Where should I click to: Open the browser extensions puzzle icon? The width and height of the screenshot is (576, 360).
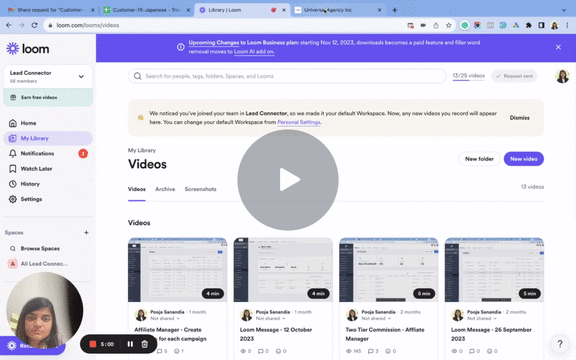click(529, 25)
